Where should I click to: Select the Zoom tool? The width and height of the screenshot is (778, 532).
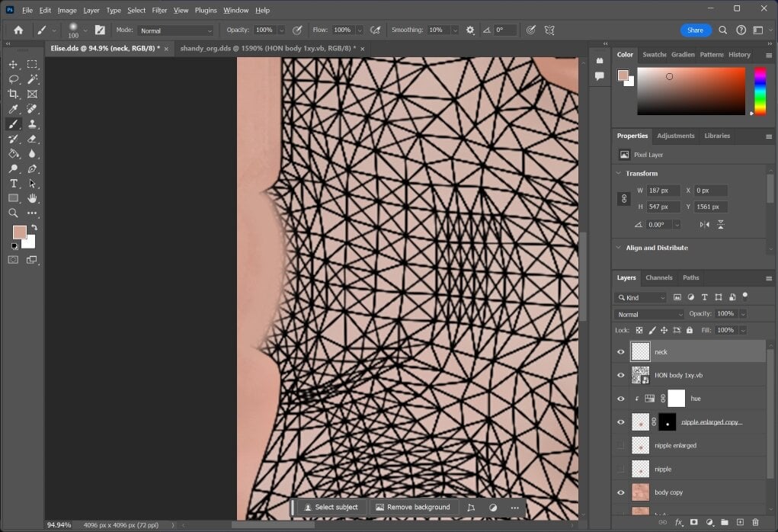click(14, 213)
